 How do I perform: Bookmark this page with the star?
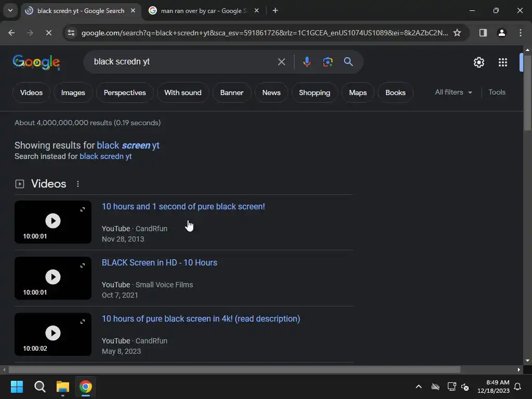tap(457, 33)
